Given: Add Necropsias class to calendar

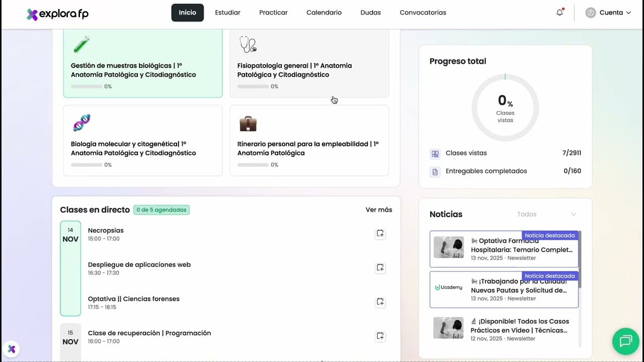Looking at the screenshot, I should coord(380,233).
